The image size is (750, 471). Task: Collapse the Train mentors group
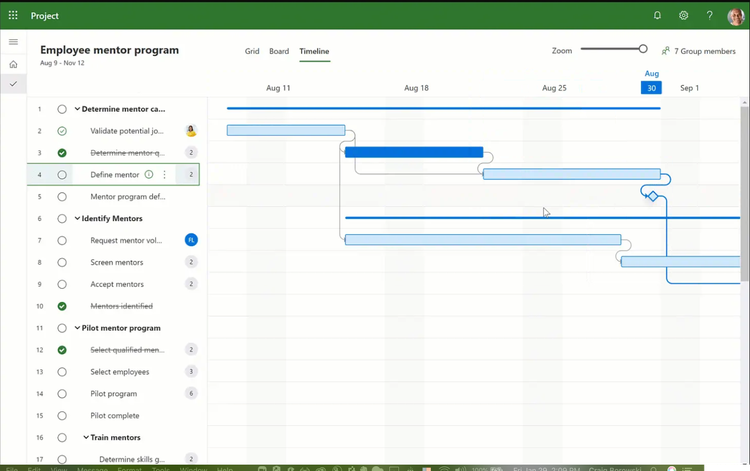[86, 437]
